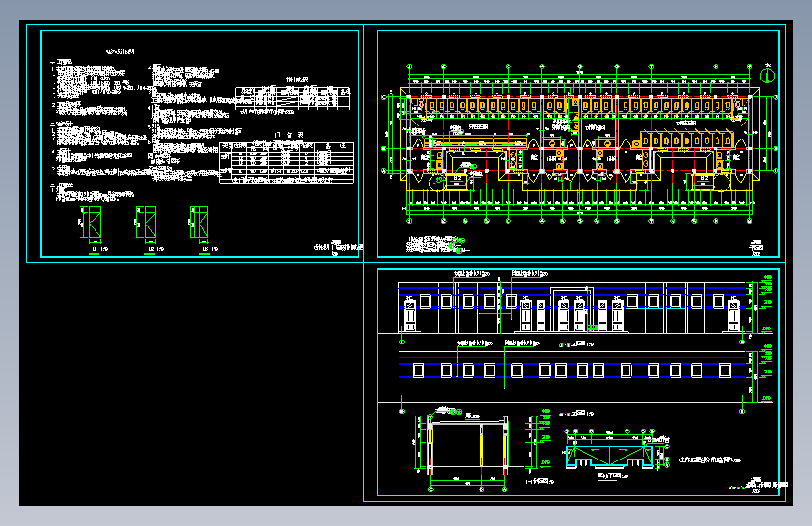The width and height of the screenshot is (812, 526).
Task: Select the floor plan drawing
Action: pos(580,144)
